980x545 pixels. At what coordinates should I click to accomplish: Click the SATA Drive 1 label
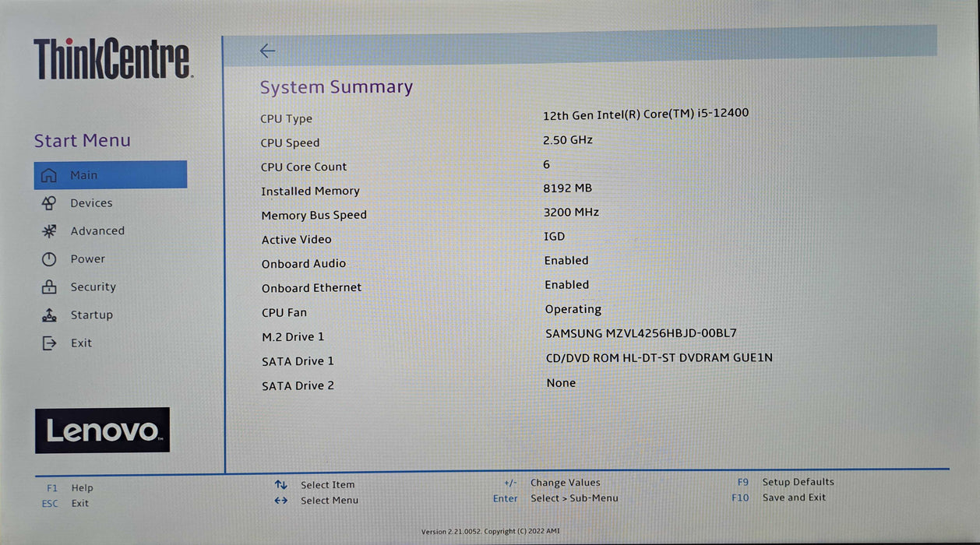[x=298, y=361]
